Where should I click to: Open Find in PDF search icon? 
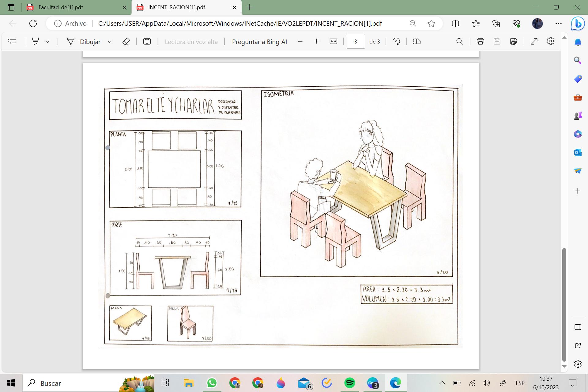click(459, 41)
